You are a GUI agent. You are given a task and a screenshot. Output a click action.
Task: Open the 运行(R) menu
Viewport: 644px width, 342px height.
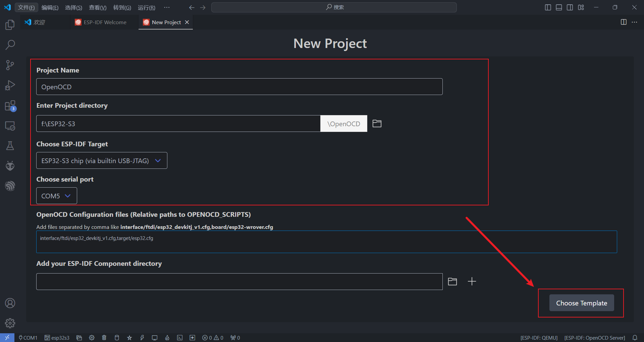(x=147, y=7)
